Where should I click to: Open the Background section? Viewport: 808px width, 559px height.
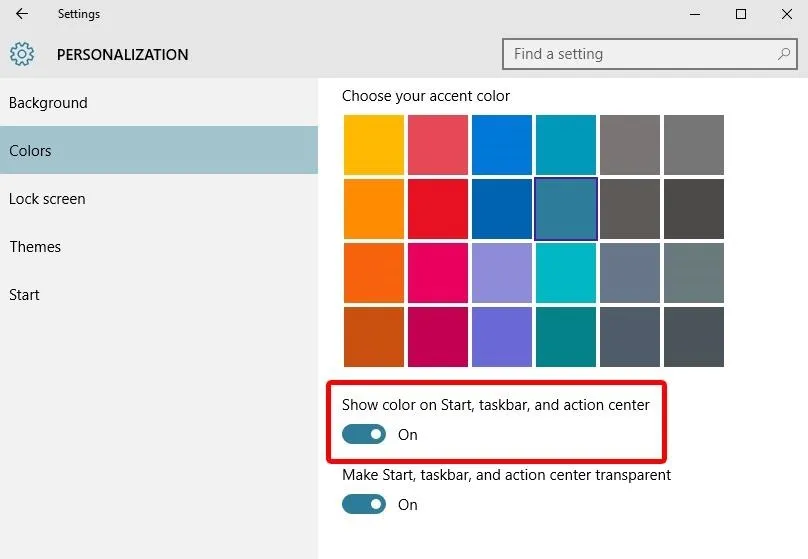point(159,103)
